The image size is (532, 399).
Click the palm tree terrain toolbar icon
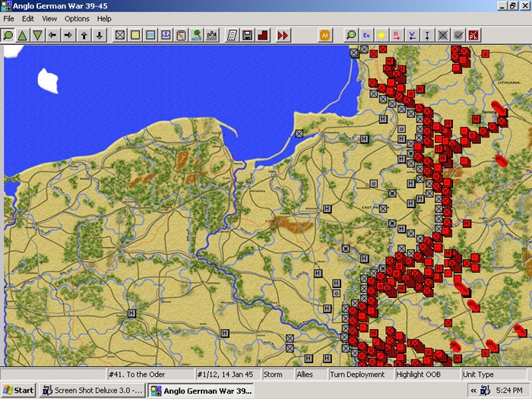(196, 35)
